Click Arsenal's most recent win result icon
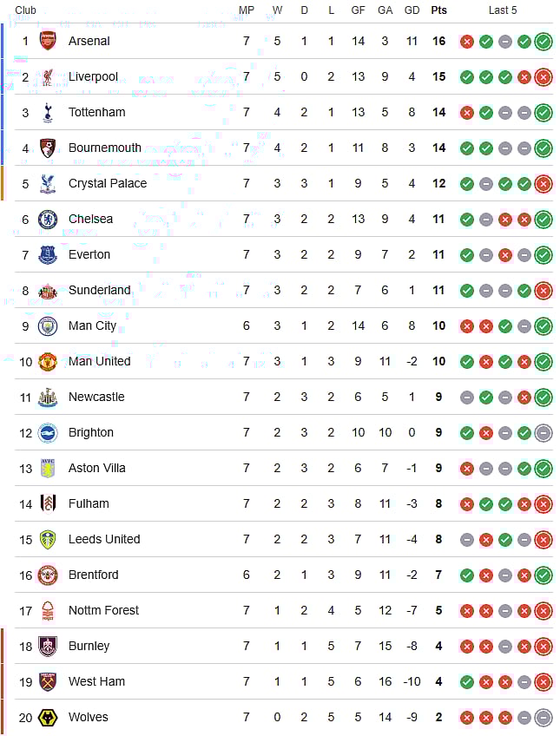 click(544, 41)
